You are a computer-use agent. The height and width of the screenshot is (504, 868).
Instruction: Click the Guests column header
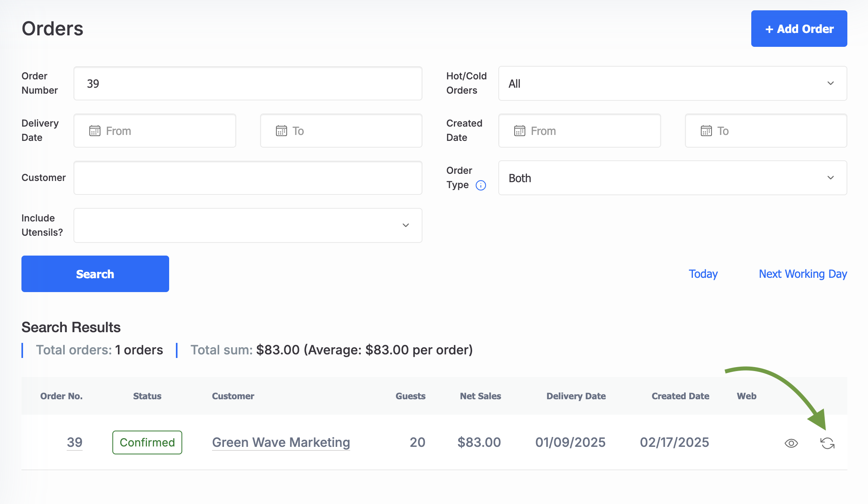pos(411,396)
